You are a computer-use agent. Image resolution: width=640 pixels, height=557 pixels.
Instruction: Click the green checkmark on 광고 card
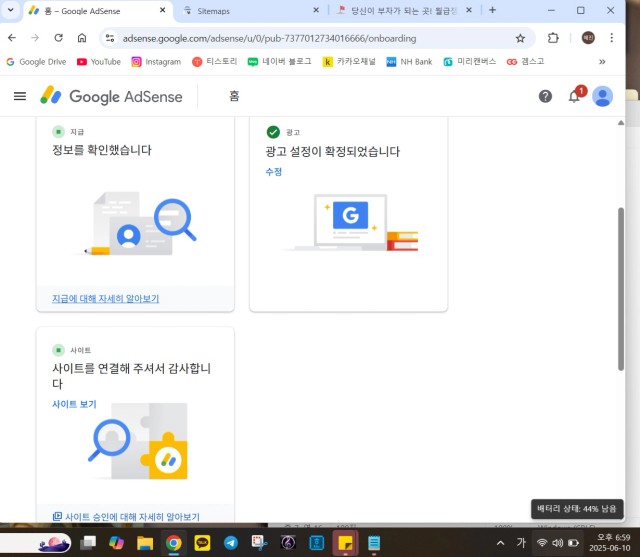click(273, 132)
